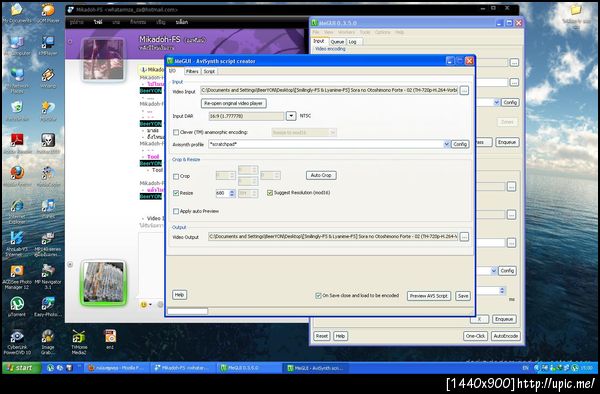This screenshot has height=394, width=600.
Task: Open the Recycle Bin icon
Action: [x=17, y=111]
